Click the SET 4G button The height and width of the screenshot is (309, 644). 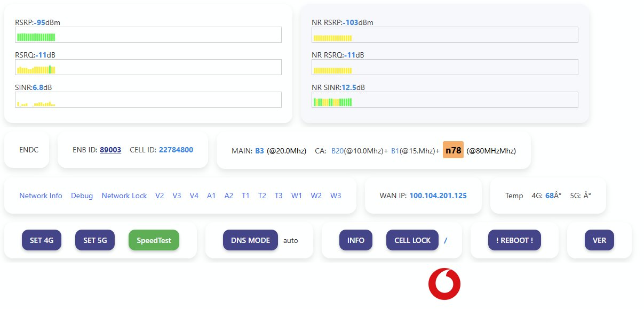[x=42, y=240]
